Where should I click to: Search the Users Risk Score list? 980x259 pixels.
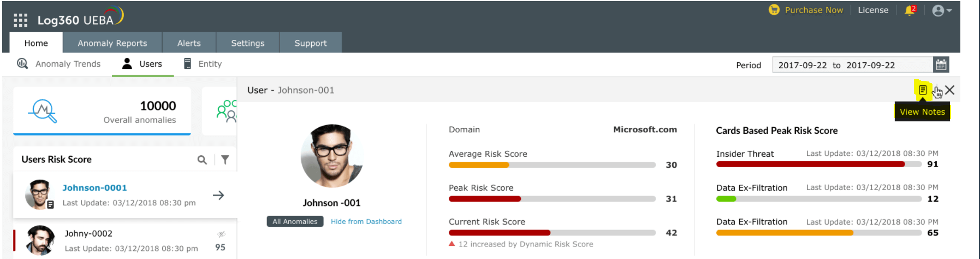202,160
